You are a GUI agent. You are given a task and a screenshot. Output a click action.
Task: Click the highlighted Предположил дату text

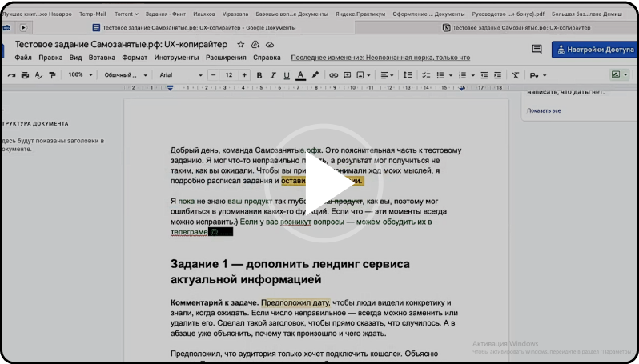295,302
